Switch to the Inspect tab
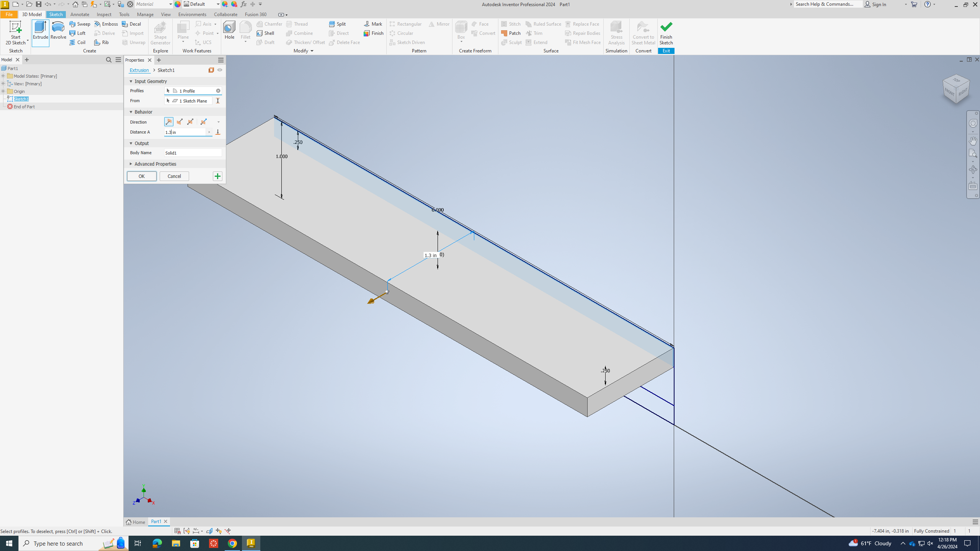The image size is (980, 551). coord(104,14)
